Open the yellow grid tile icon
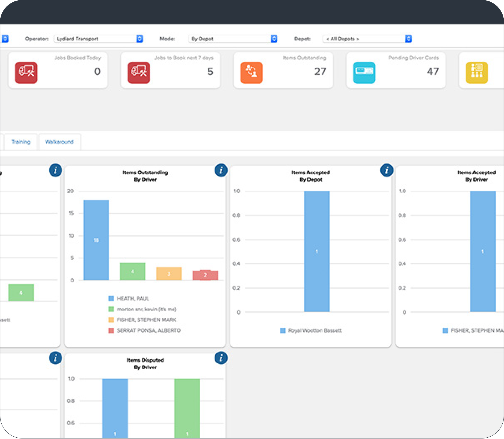 coord(477,73)
